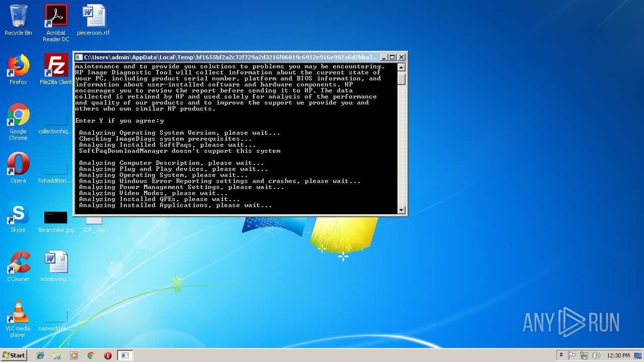Click 'Analyzing Installed Applications, please wait...' line
This screenshot has width=644, height=362.
[176, 205]
